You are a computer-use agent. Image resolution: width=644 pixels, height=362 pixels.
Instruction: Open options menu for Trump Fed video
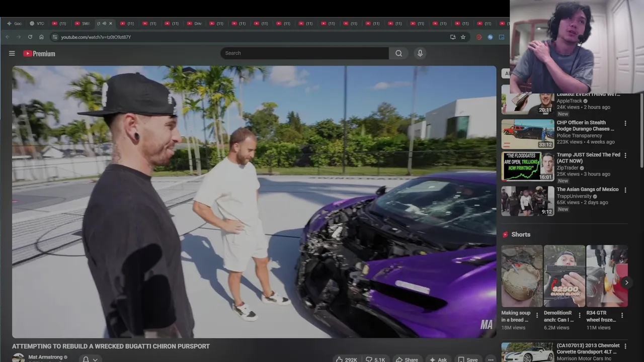pos(625,155)
